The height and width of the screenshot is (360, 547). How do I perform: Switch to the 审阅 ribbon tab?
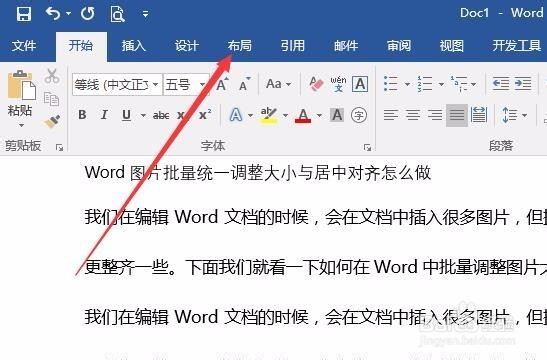click(399, 46)
